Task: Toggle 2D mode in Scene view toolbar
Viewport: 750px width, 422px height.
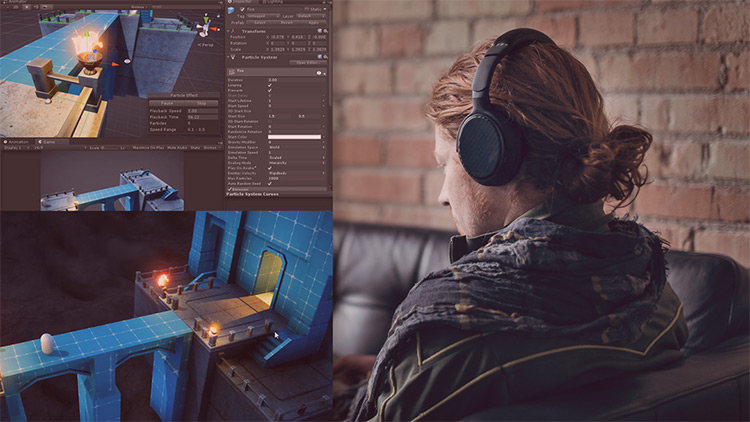Action: pyautogui.click(x=15, y=7)
